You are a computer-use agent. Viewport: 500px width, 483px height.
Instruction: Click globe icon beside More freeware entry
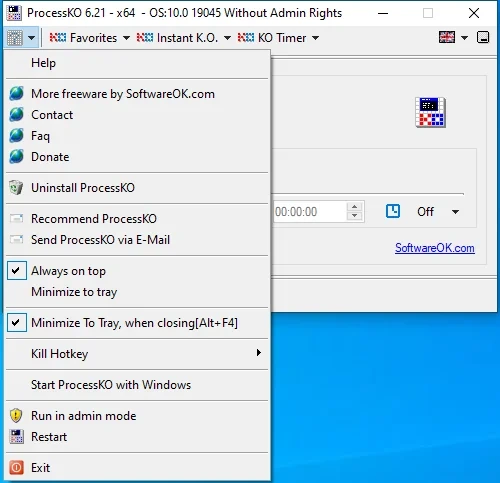point(16,93)
